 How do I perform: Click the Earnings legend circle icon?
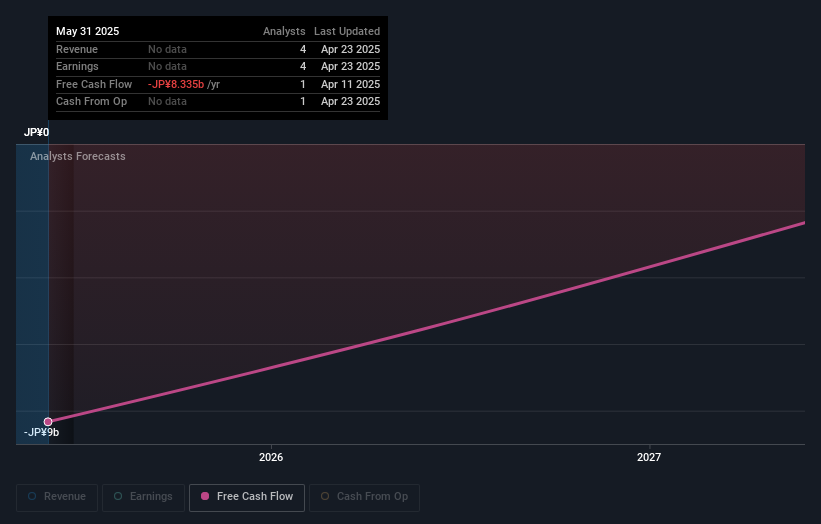click(118, 496)
